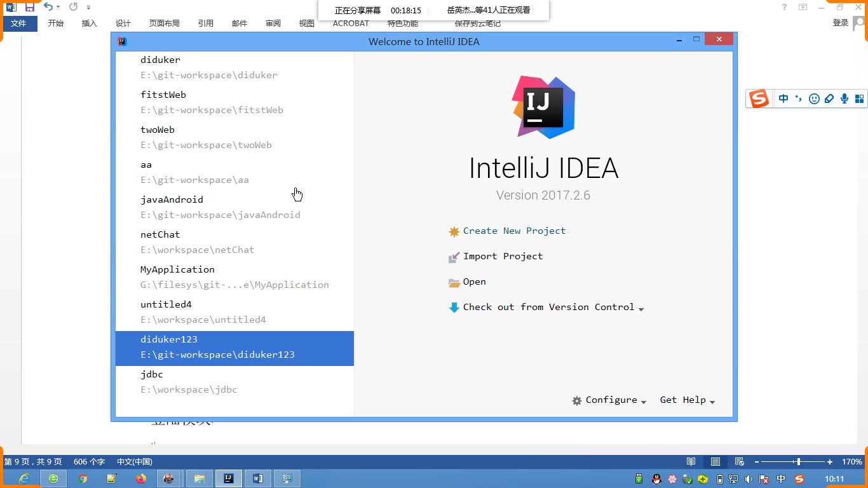
Task: Open the 引用 ribbon tab in Word
Action: [206, 24]
